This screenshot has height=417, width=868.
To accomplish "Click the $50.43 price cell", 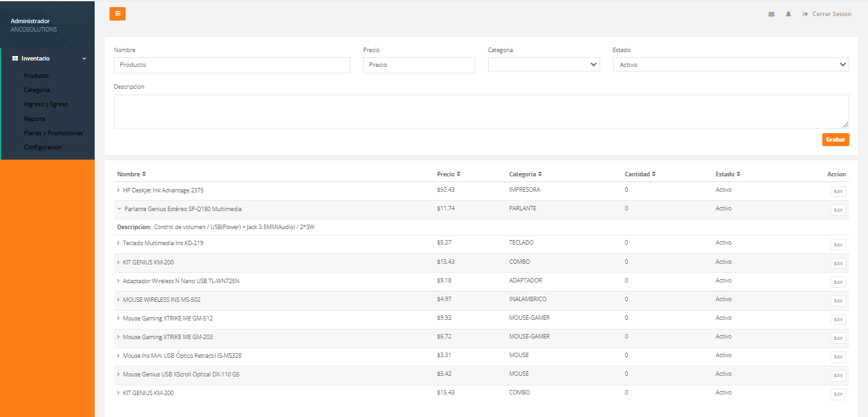I will 445,190.
